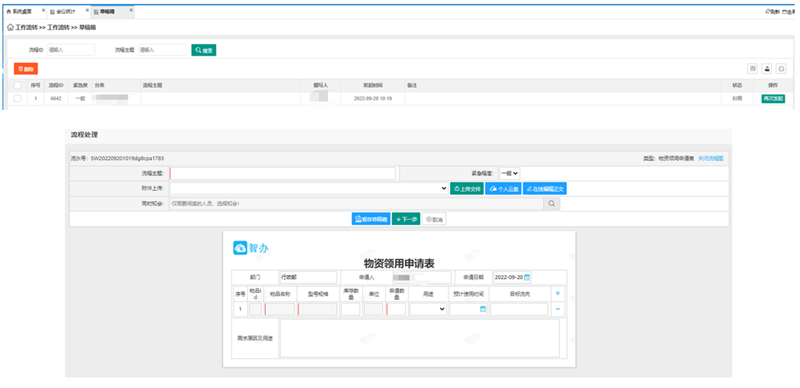
Task: Open the 申请日期 calendar icon
Action: tap(527, 277)
